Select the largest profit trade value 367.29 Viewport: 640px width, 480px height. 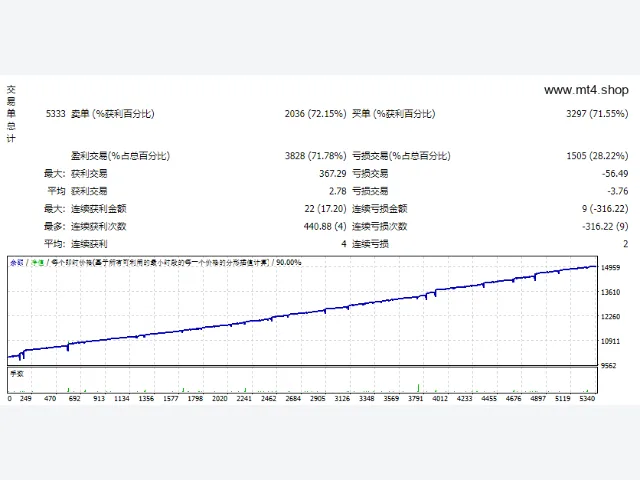pyautogui.click(x=333, y=173)
